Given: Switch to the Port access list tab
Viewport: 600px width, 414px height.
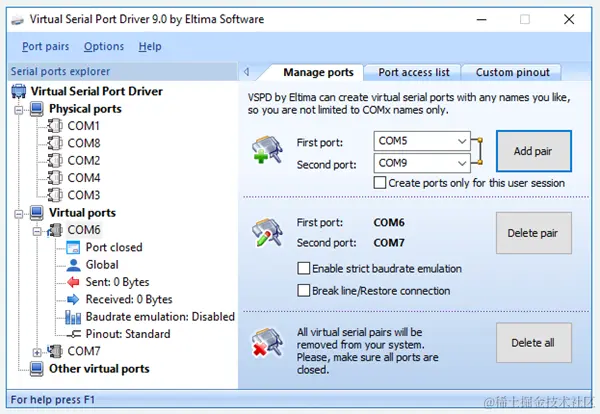Looking at the screenshot, I should point(414,72).
